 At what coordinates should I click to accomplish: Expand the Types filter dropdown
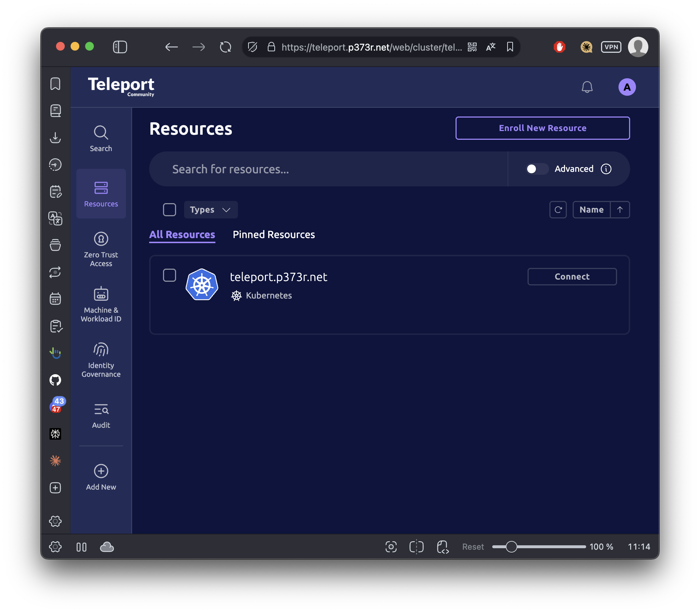click(x=211, y=210)
